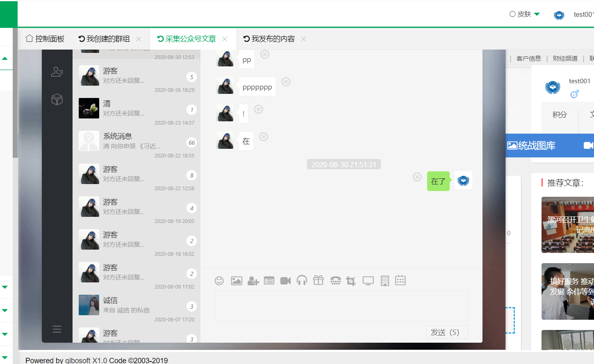594x364 pixels.
Task: Collapse the left menu section with up arrow
Action: pos(5,59)
